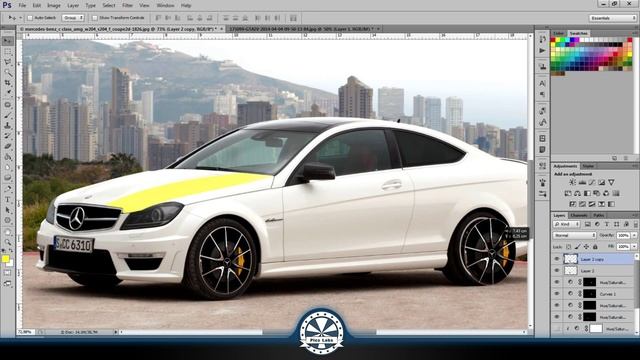
Task: Toggle lock transparent pixels
Action: coord(569,247)
